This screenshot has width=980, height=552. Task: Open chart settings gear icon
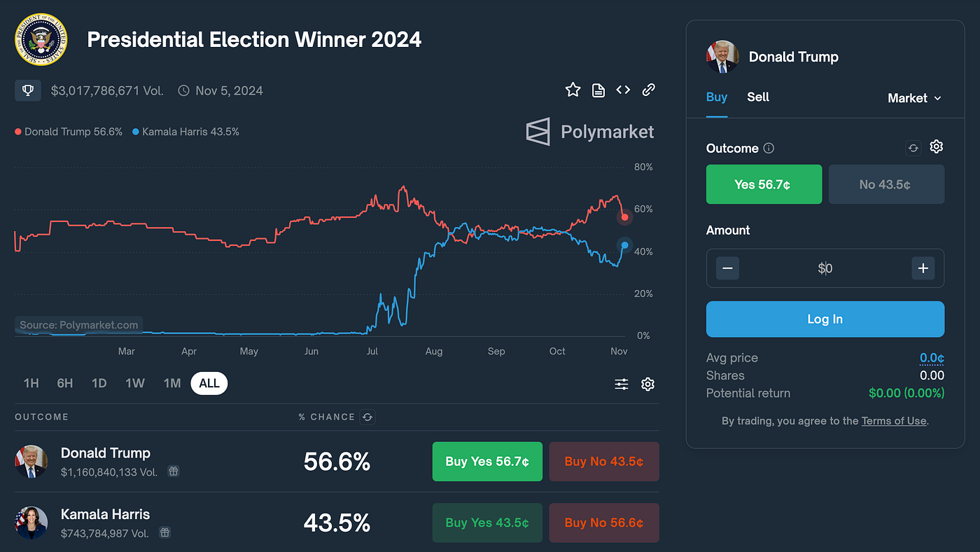point(647,384)
